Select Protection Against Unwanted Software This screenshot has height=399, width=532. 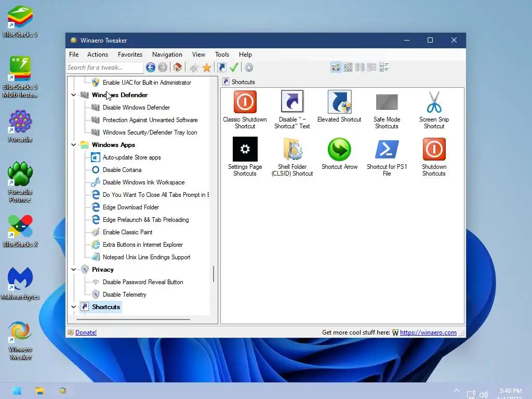coord(150,120)
